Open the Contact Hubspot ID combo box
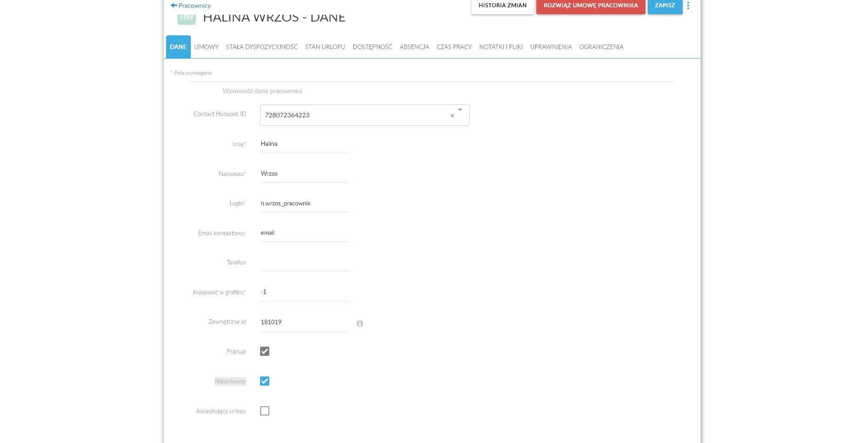 (x=365, y=115)
